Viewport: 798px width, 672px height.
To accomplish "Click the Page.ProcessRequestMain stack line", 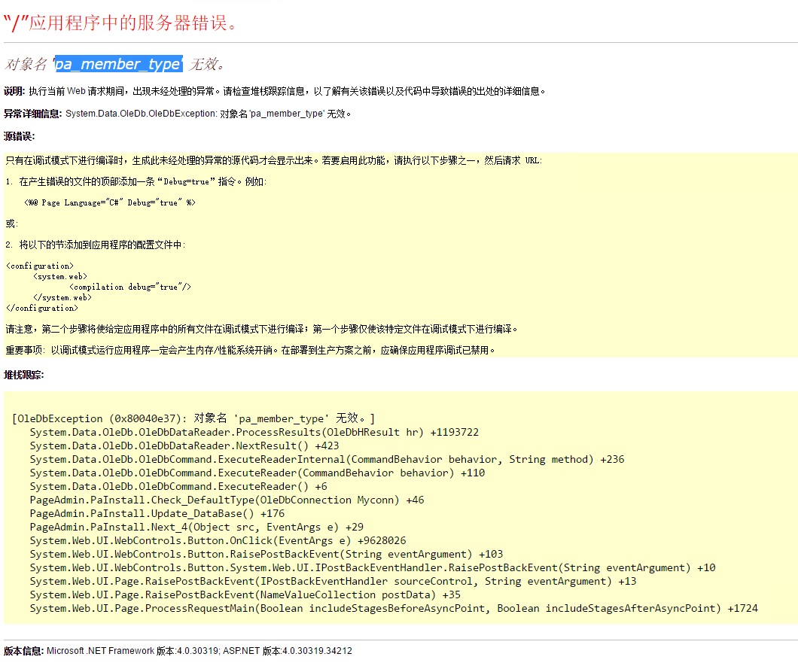I will (x=393, y=608).
